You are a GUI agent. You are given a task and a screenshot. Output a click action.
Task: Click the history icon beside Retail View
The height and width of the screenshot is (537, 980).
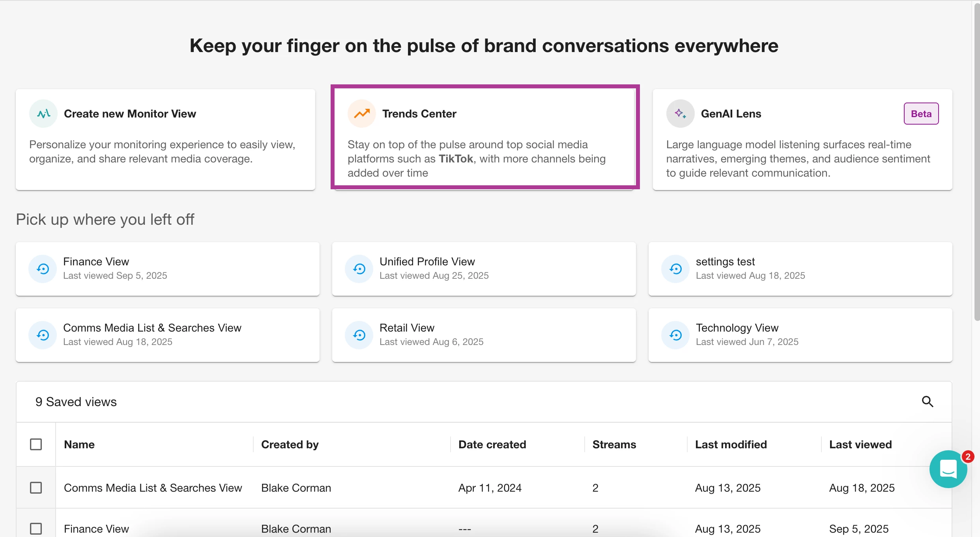point(359,335)
